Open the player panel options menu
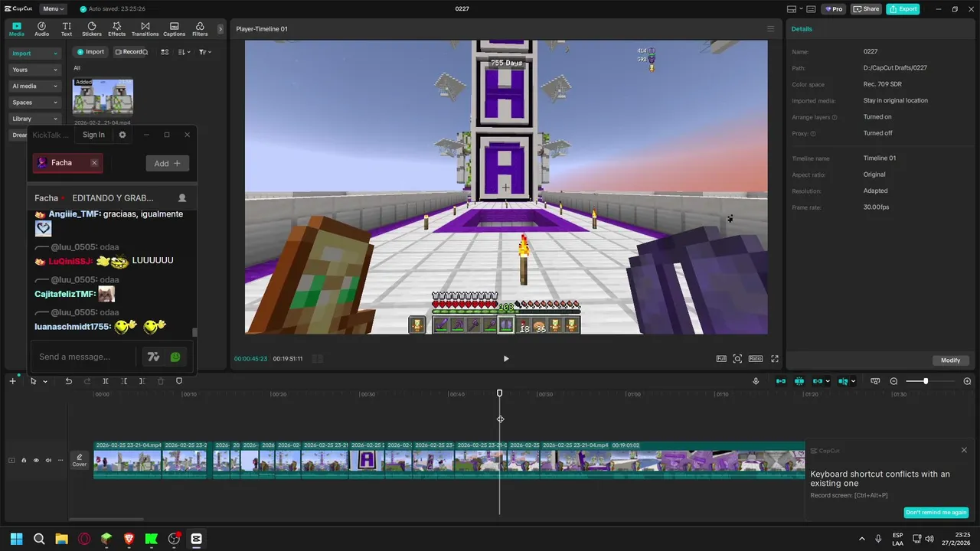The height and width of the screenshot is (551, 980). point(771,29)
